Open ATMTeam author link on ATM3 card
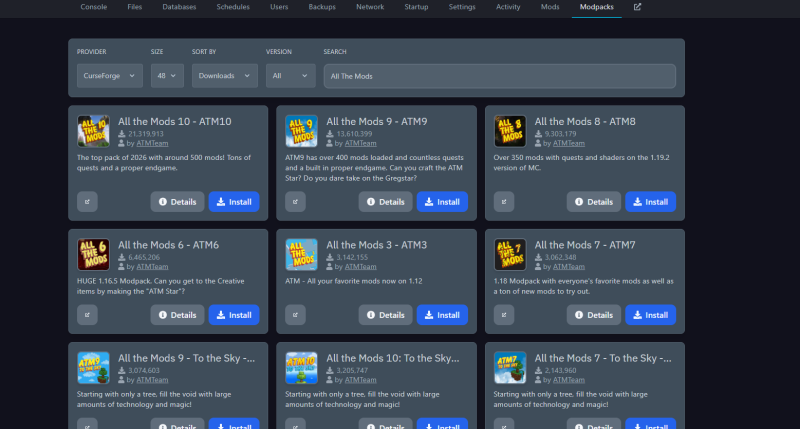Screen dimensions: 800x429 pos(360,266)
